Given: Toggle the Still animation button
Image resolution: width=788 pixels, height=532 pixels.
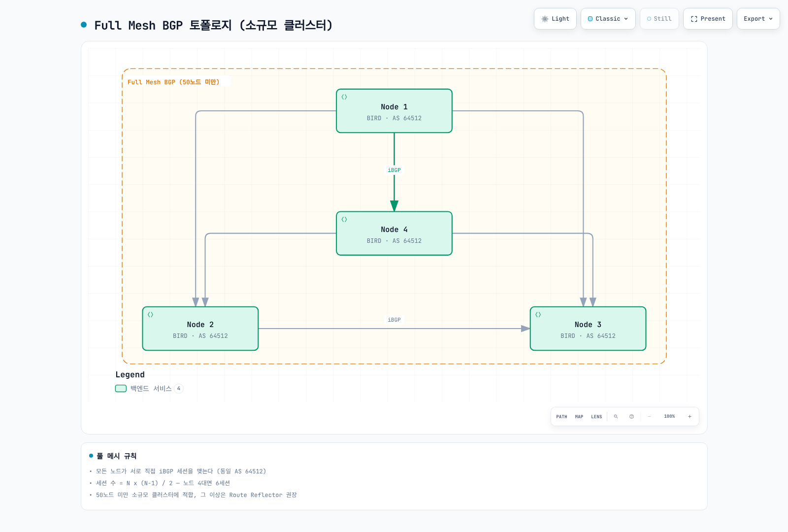Looking at the screenshot, I should [659, 19].
